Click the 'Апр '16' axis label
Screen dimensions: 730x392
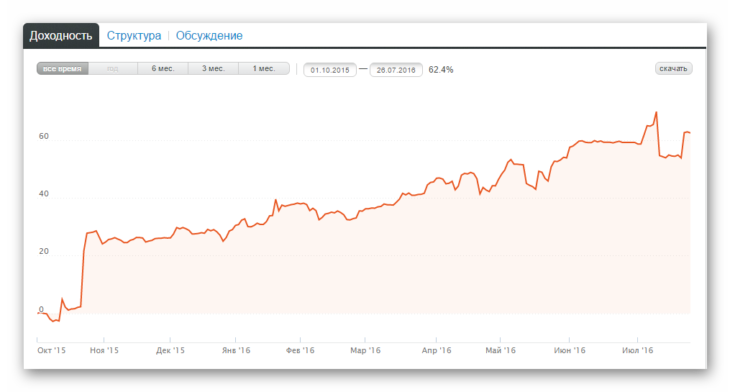(x=437, y=350)
